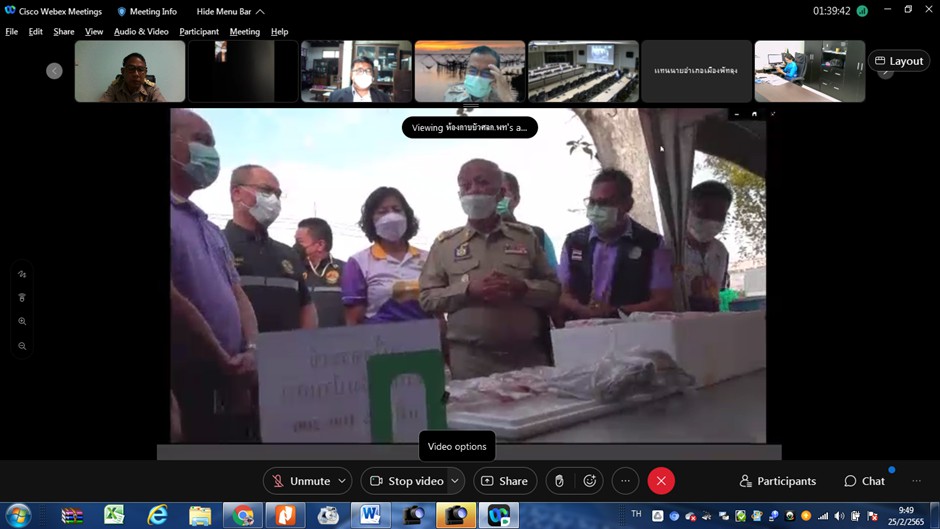Click Meeting Info at the top

(x=147, y=12)
